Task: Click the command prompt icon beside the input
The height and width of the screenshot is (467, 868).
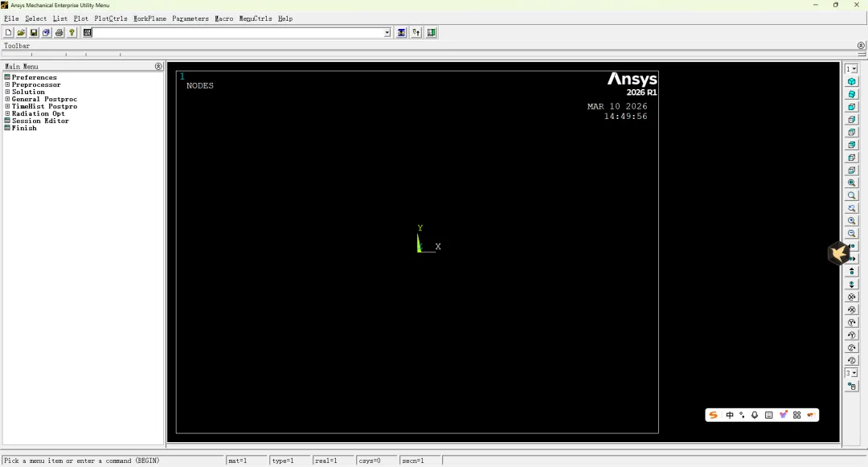Action: (x=88, y=33)
